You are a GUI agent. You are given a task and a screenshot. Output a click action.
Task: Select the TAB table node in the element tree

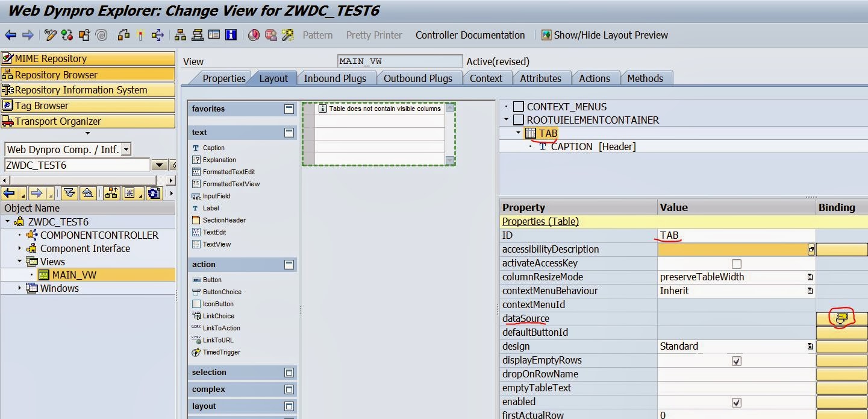click(x=548, y=133)
